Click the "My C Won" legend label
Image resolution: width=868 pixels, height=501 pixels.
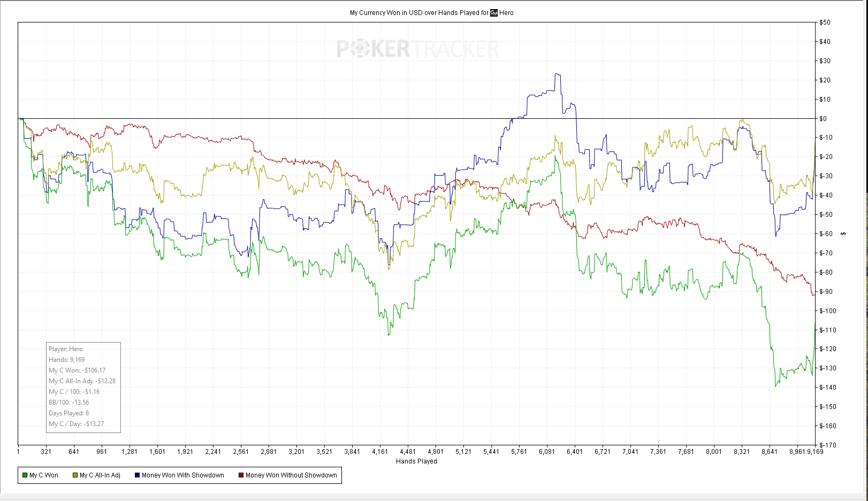tap(44, 475)
